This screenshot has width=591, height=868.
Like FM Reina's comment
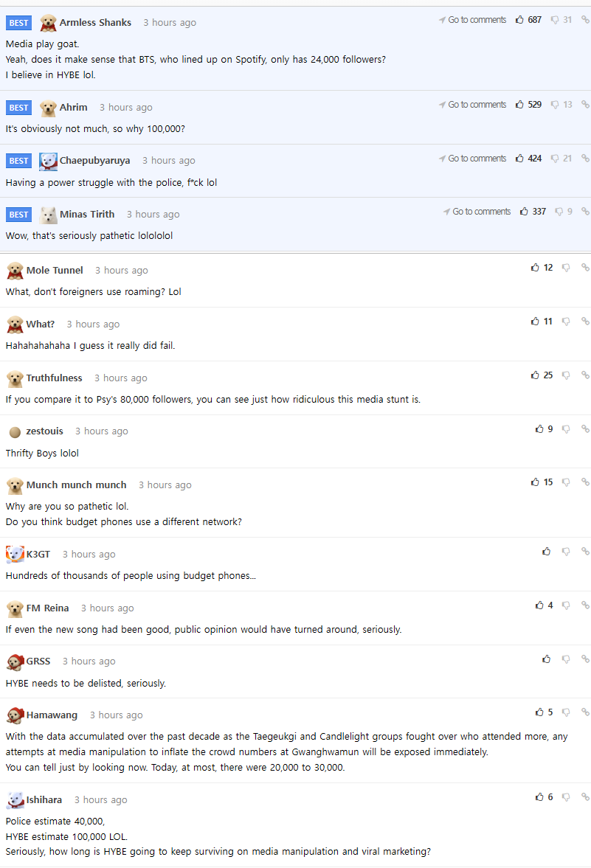click(x=539, y=605)
